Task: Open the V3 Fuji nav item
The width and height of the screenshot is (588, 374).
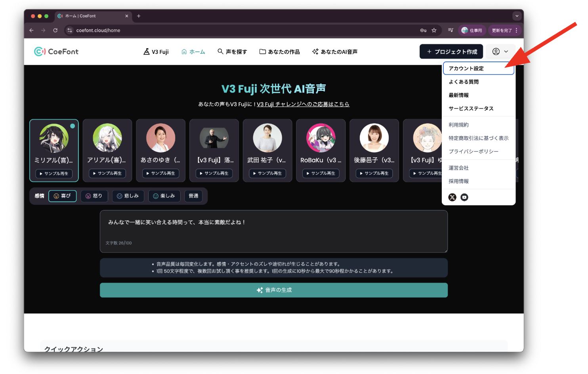Action: (x=156, y=52)
